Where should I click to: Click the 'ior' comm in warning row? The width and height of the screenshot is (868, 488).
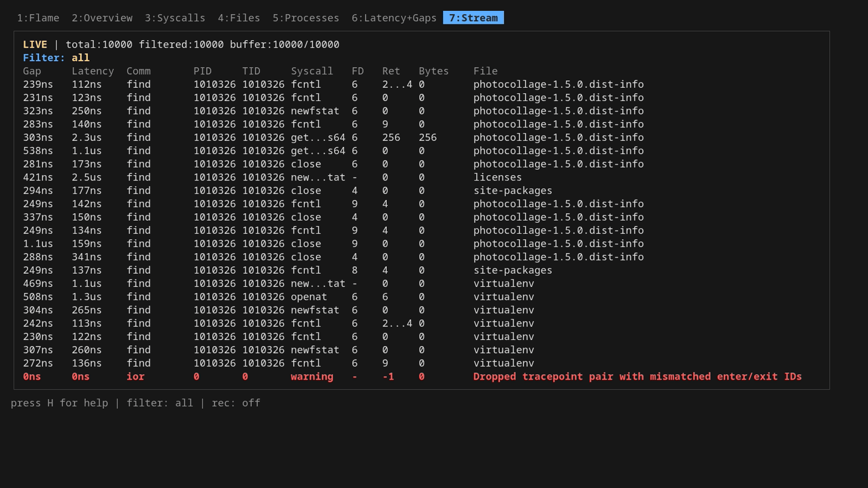(x=136, y=376)
